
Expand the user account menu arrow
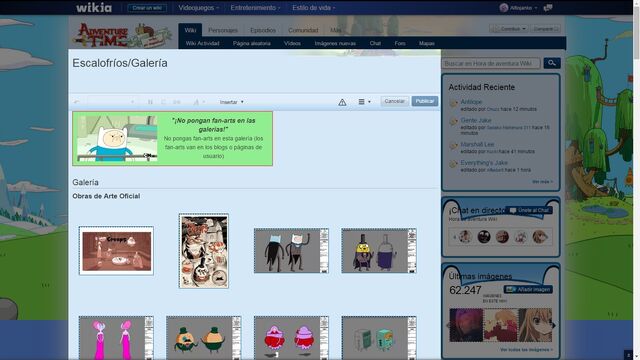coord(536,8)
